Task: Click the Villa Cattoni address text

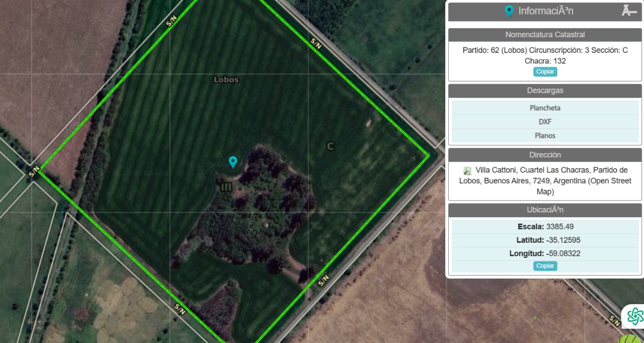Action: point(545,181)
